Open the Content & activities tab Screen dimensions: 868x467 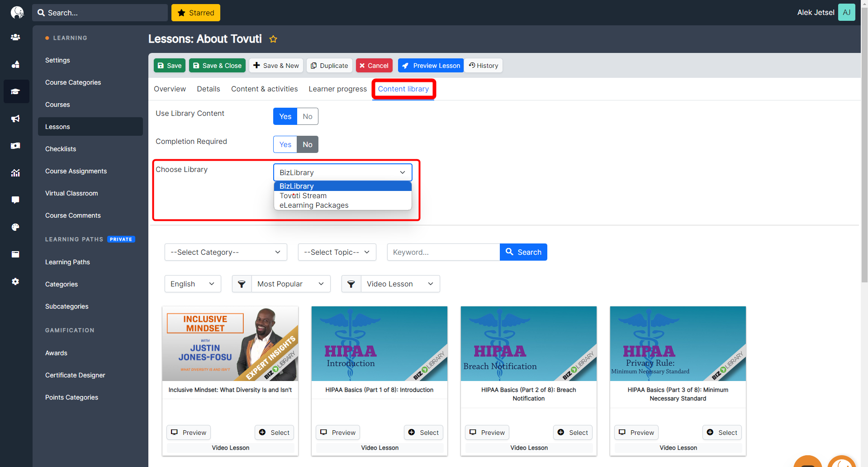[x=264, y=89]
